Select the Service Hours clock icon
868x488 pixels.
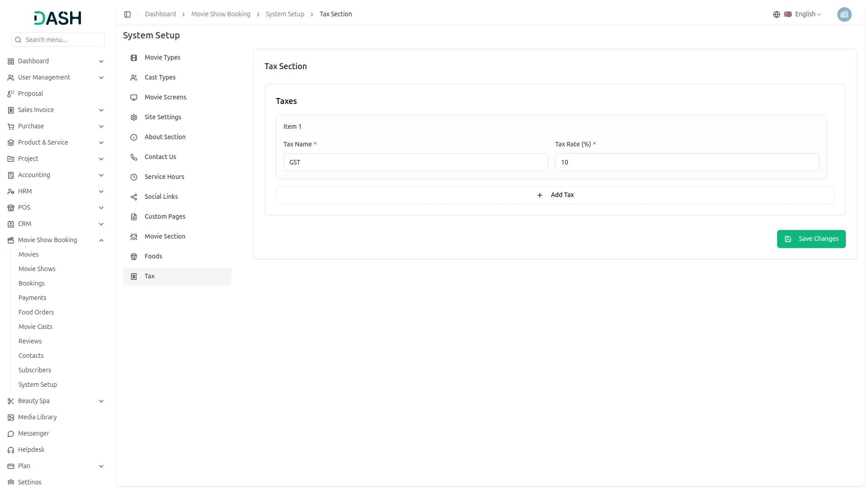click(x=133, y=177)
